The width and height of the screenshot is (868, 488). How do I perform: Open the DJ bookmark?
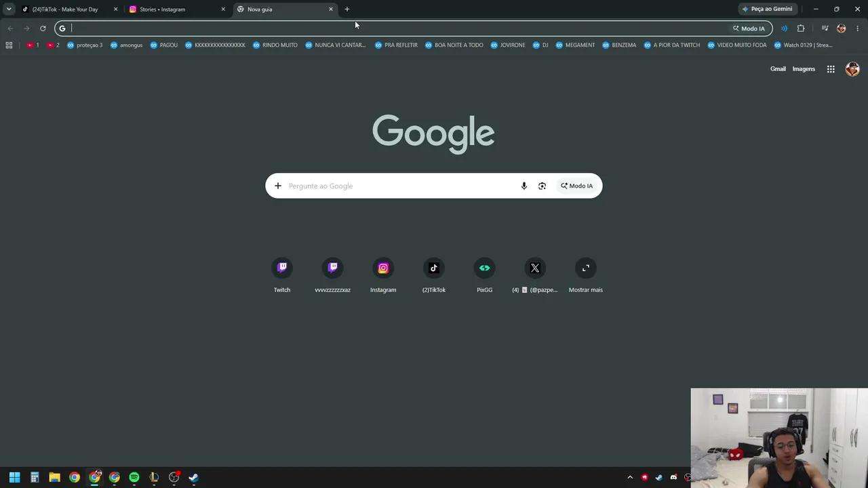coord(540,45)
